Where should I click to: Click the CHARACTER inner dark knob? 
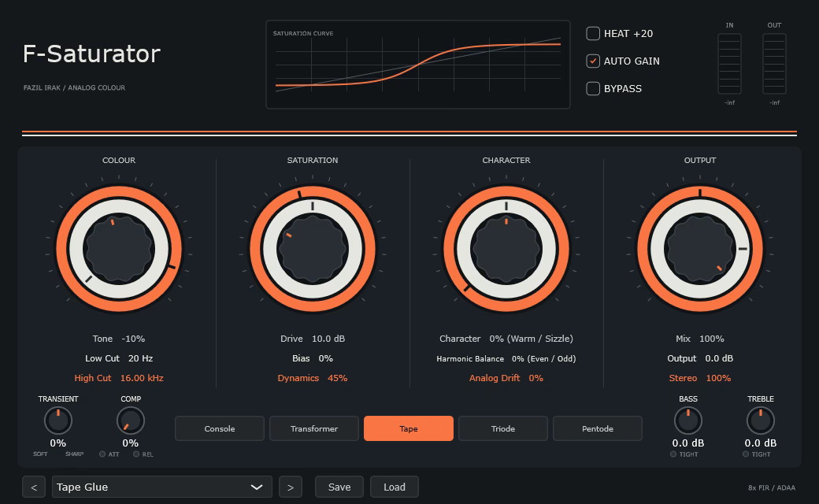point(506,249)
